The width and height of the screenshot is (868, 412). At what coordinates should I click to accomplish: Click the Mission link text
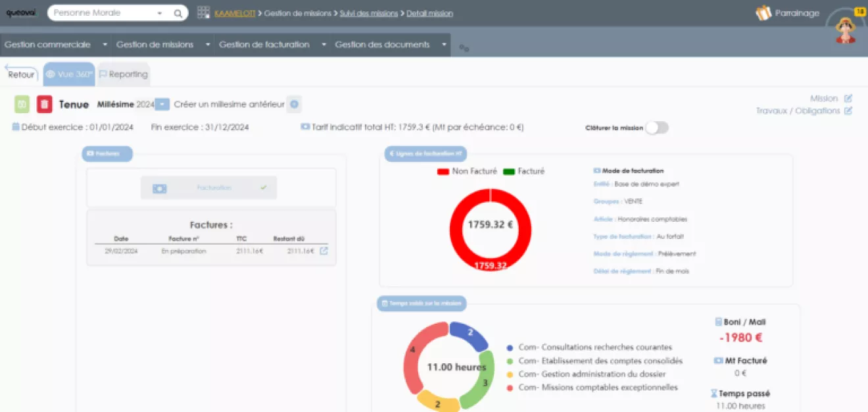click(x=824, y=99)
